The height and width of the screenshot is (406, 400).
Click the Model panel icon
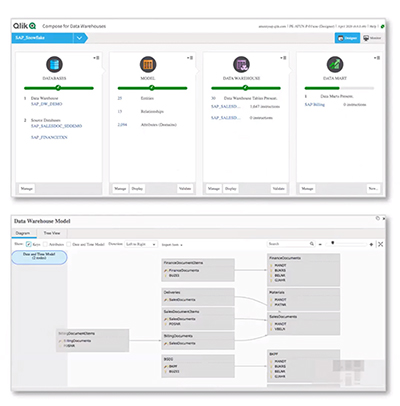(x=148, y=64)
